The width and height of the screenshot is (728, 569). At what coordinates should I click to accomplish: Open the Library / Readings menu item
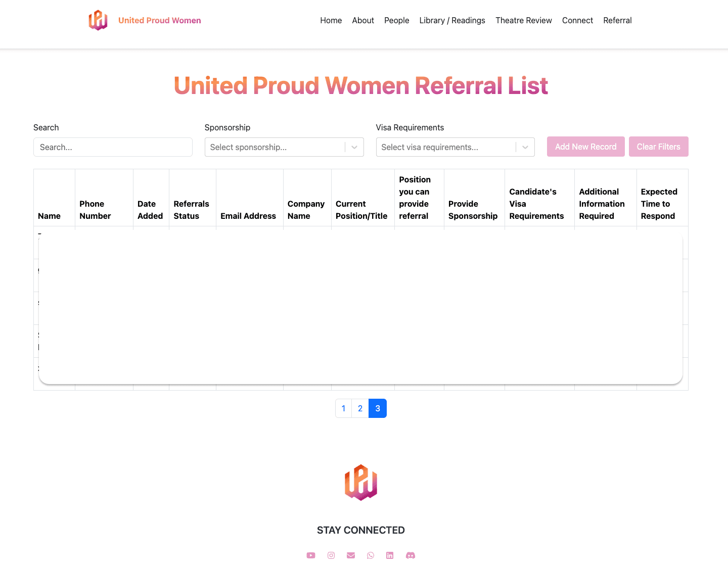pyautogui.click(x=452, y=20)
